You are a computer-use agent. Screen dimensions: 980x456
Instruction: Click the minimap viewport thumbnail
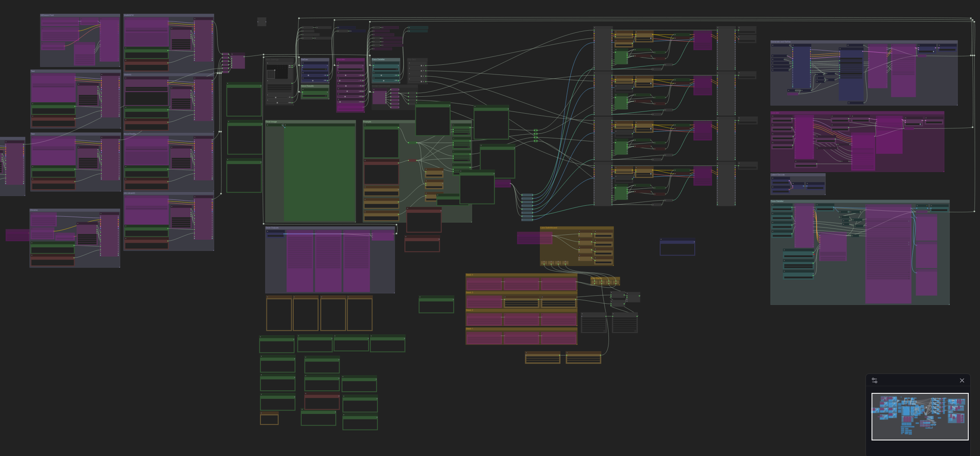[919, 416]
